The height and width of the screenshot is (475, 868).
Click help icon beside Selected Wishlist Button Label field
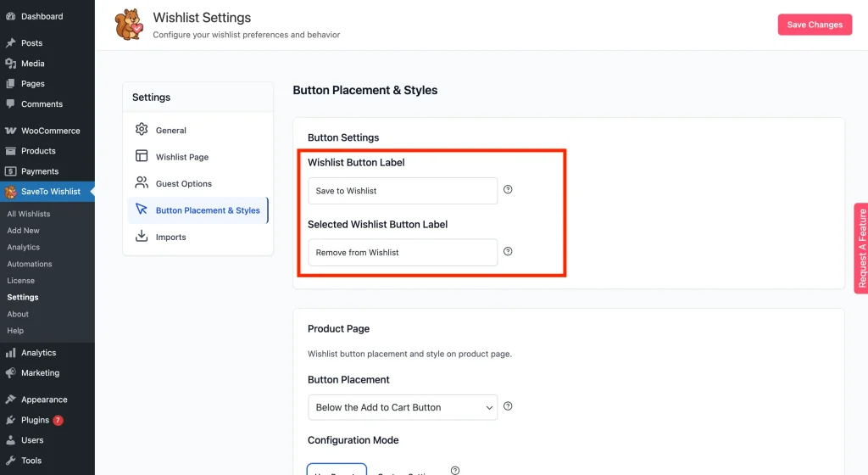click(508, 251)
